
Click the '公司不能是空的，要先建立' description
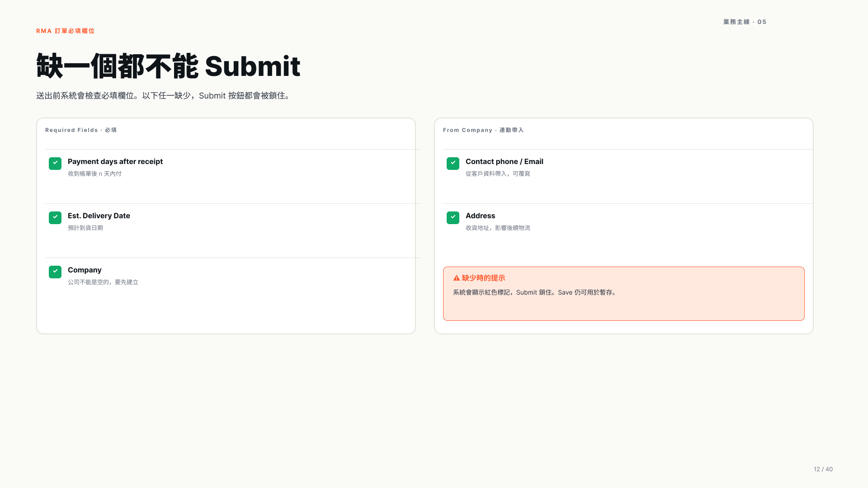click(x=103, y=282)
